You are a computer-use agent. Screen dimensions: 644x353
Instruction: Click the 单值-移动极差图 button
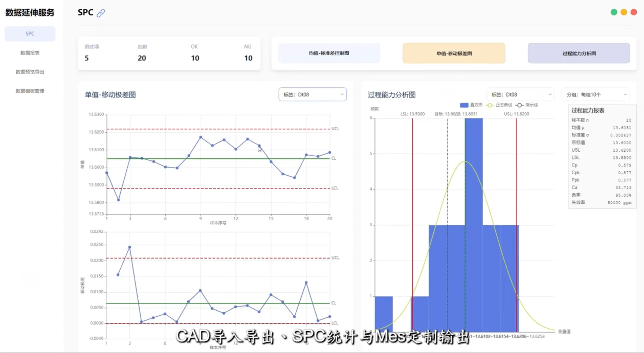(x=454, y=53)
